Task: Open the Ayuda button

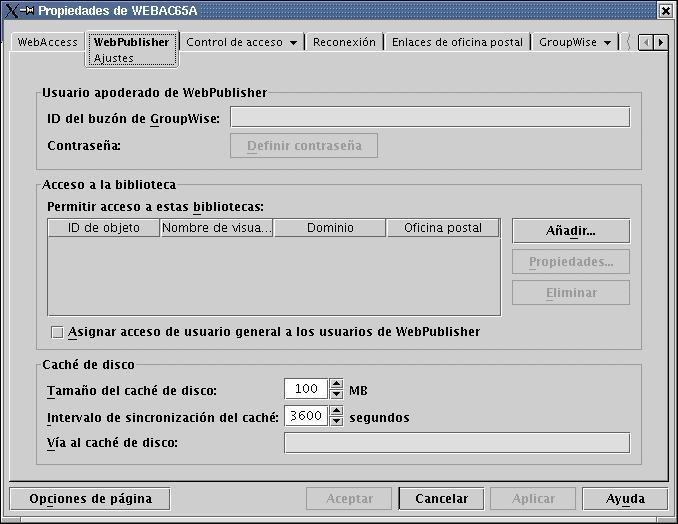Action: pos(625,499)
